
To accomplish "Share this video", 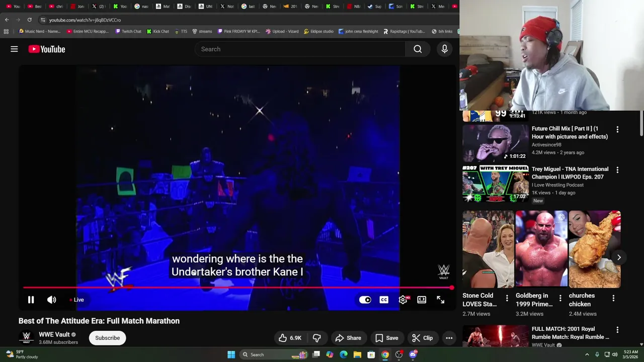I will pos(348,338).
